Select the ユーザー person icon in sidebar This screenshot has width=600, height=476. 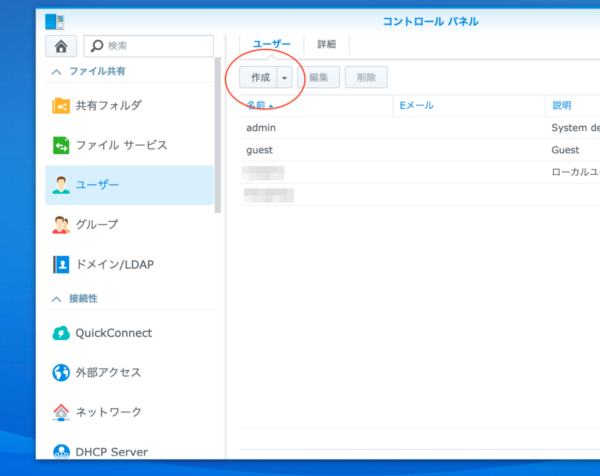[x=61, y=185]
